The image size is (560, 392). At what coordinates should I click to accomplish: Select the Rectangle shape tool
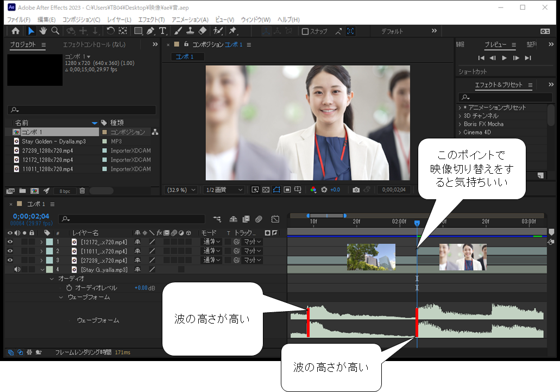click(138, 31)
